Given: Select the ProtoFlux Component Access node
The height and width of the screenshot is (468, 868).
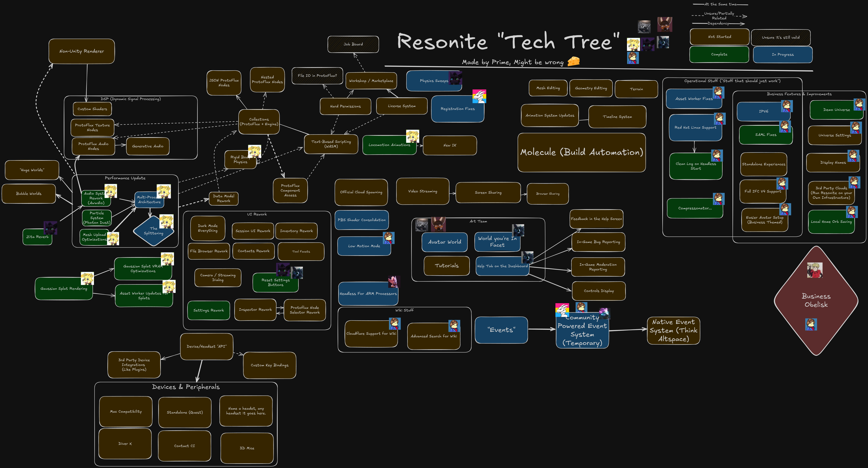Looking at the screenshot, I should click(290, 190).
